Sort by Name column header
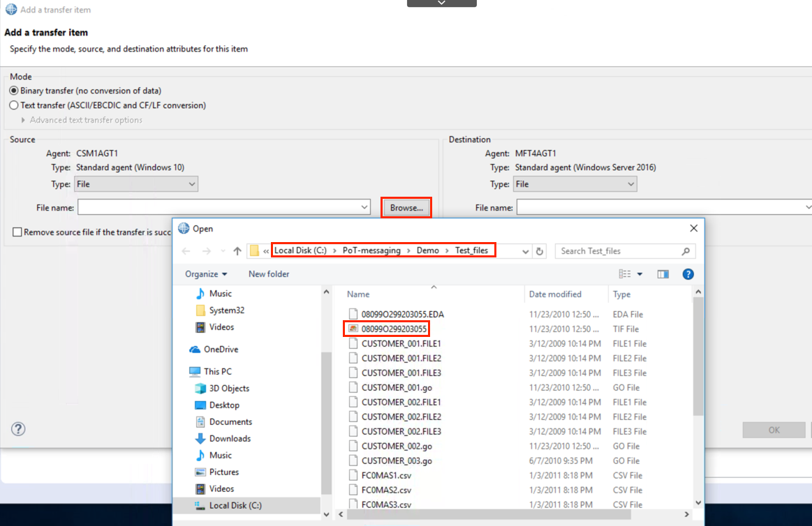Viewport: 812px width, 526px height. [358, 294]
